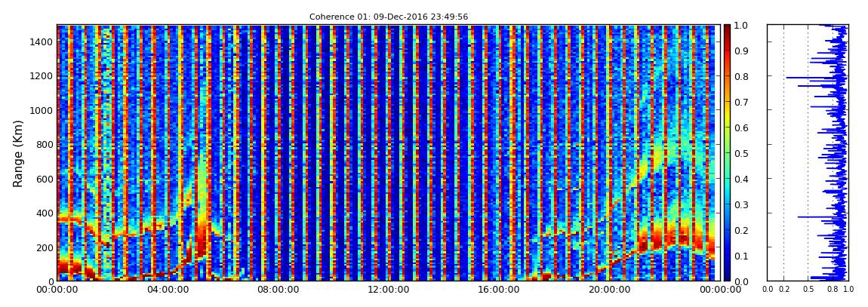Click the 0.8 tick on profile plot axis
This screenshot has height=307, width=868.
point(832,289)
